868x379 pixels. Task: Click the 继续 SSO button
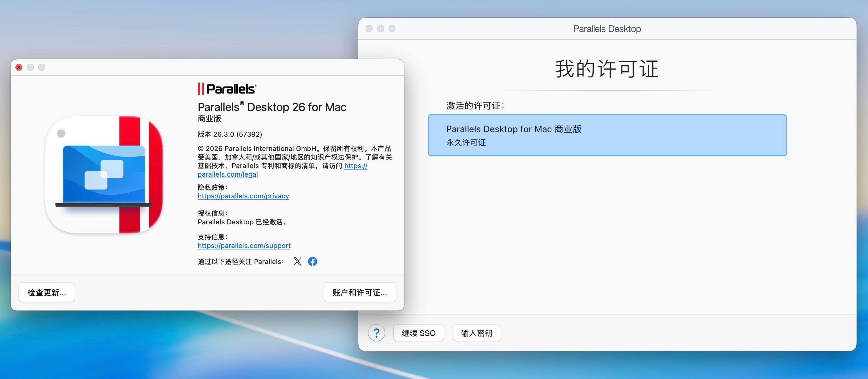[418, 333]
